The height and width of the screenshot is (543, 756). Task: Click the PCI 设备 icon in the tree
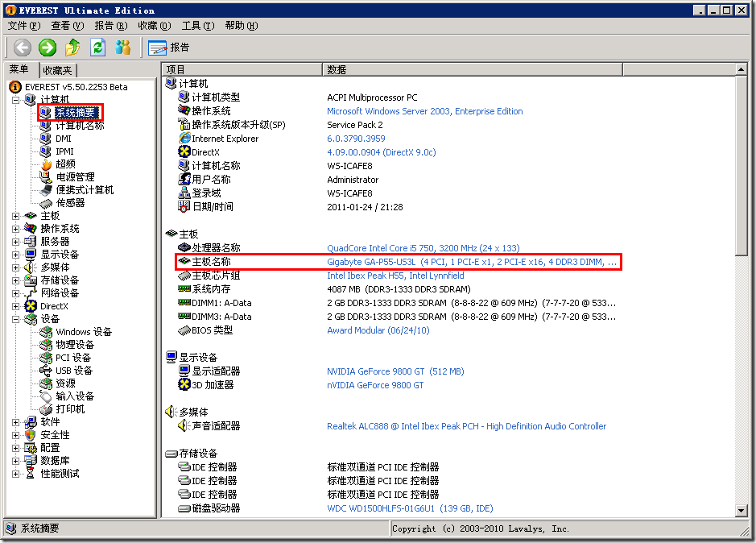click(46, 358)
